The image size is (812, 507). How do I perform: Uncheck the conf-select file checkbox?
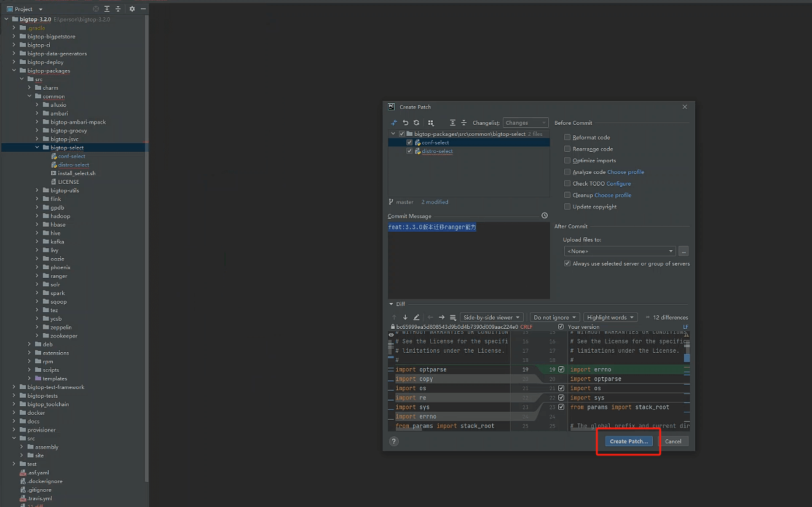(x=409, y=142)
